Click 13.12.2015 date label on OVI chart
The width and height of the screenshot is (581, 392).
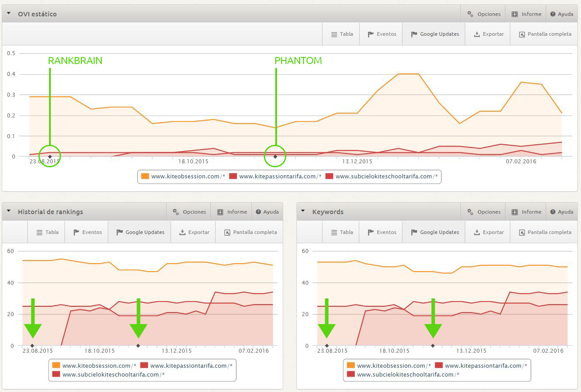pyautogui.click(x=357, y=162)
